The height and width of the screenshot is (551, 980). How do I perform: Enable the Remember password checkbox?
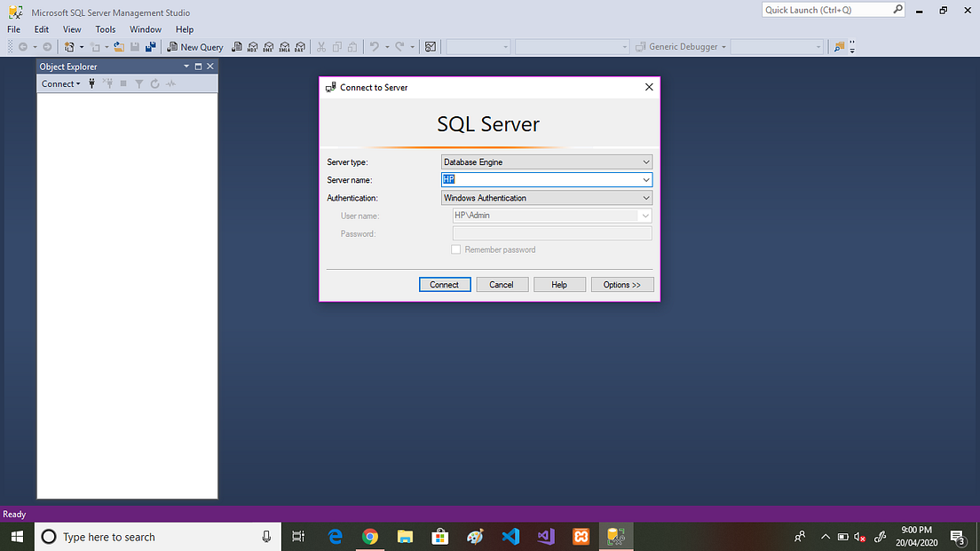pos(456,249)
